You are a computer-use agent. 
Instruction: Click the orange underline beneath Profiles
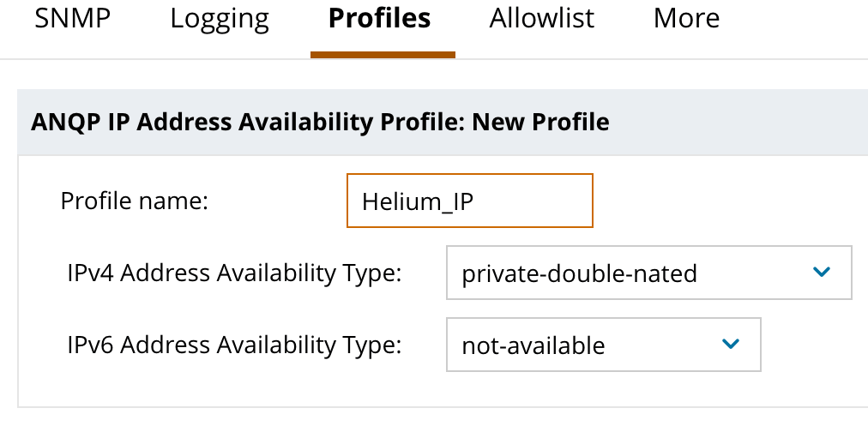pos(383,55)
